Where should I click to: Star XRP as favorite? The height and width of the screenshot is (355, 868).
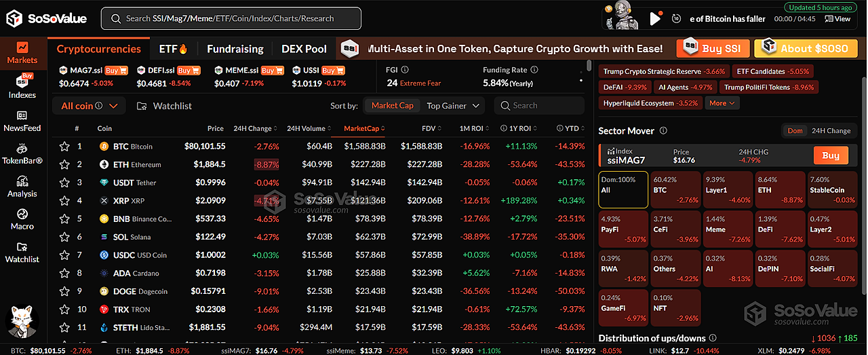pos(64,201)
